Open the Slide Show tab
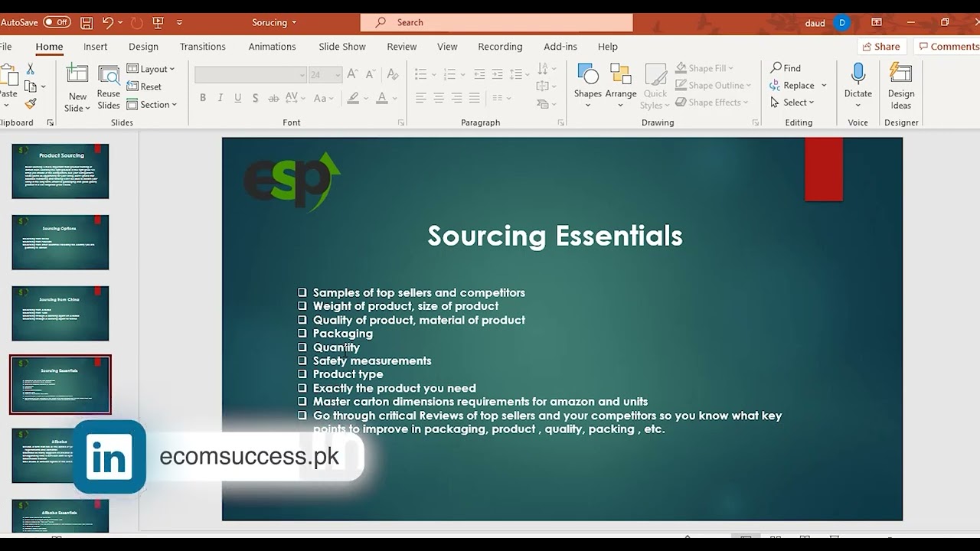980x551 pixels. pos(342,47)
